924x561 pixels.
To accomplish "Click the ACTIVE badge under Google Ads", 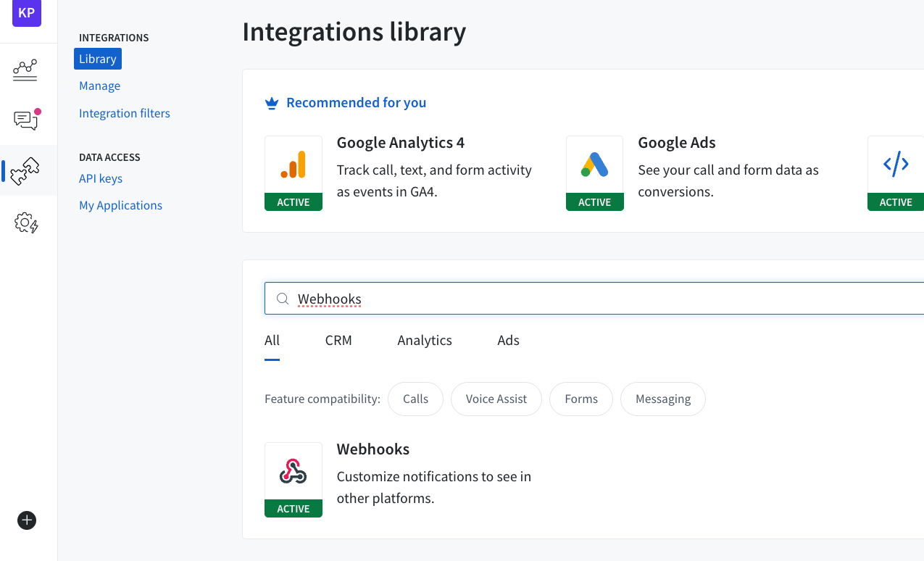I will tap(594, 202).
